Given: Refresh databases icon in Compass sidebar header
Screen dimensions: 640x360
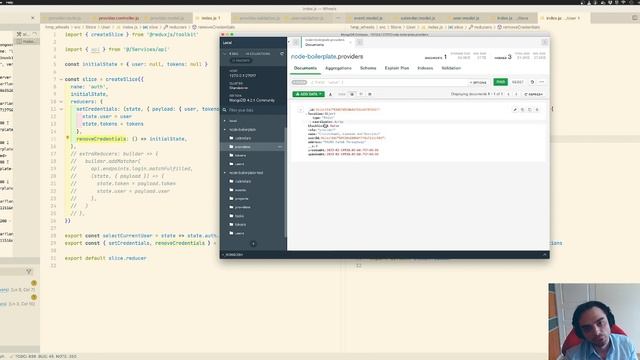Looking at the screenshot, I should [282, 53].
